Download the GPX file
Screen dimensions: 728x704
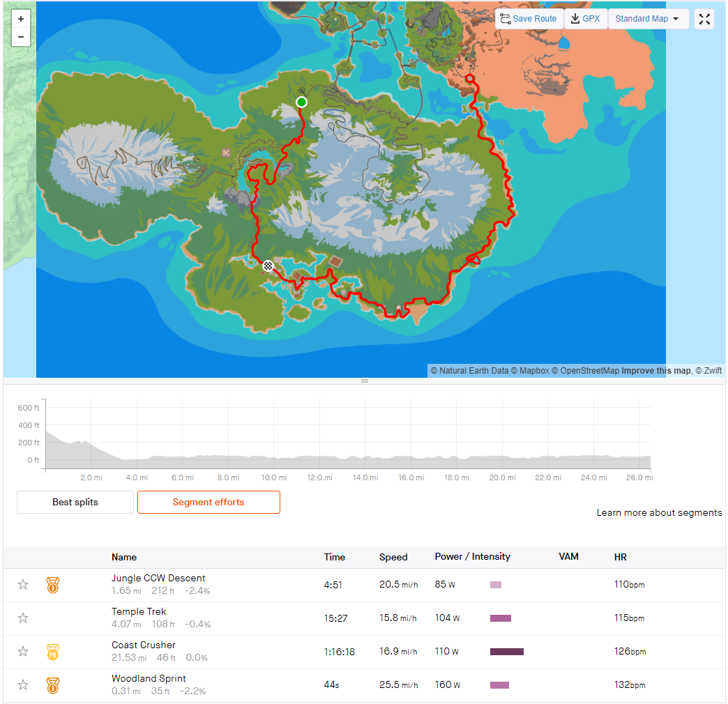[x=586, y=19]
